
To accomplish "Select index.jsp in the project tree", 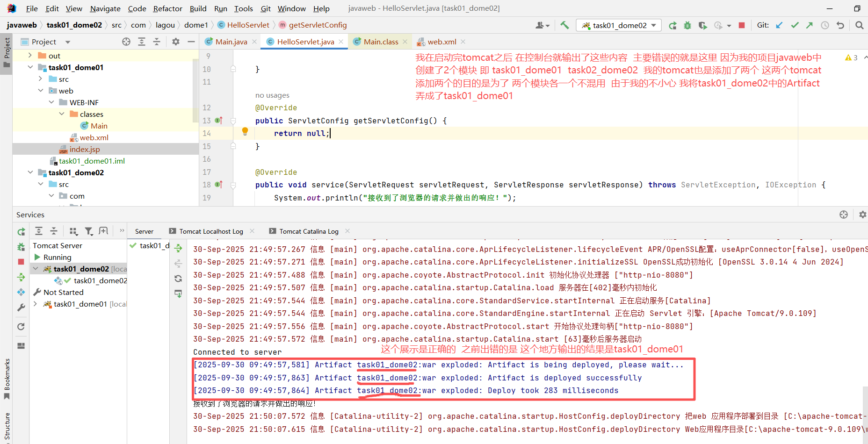I will tap(106, 149).
